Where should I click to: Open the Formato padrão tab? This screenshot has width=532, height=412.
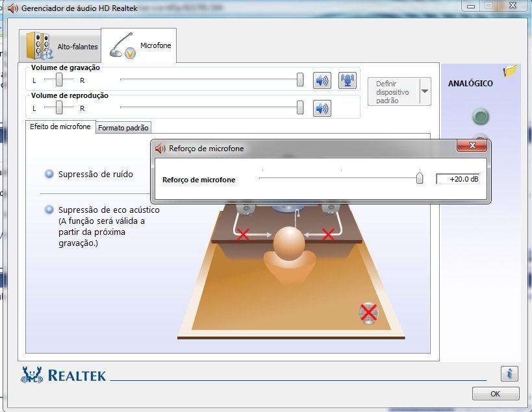(x=123, y=128)
